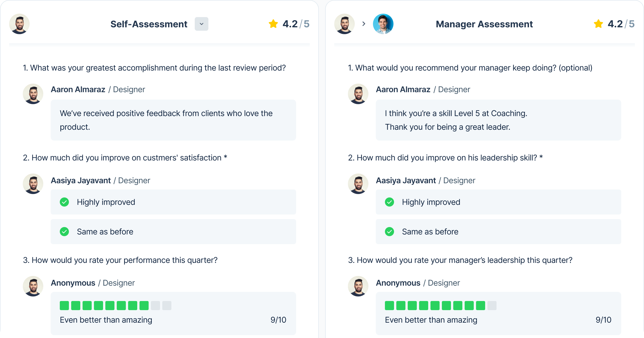This screenshot has width=644, height=338.
Task: Open the manager's blue avatar in the header
Action: pyautogui.click(x=383, y=24)
